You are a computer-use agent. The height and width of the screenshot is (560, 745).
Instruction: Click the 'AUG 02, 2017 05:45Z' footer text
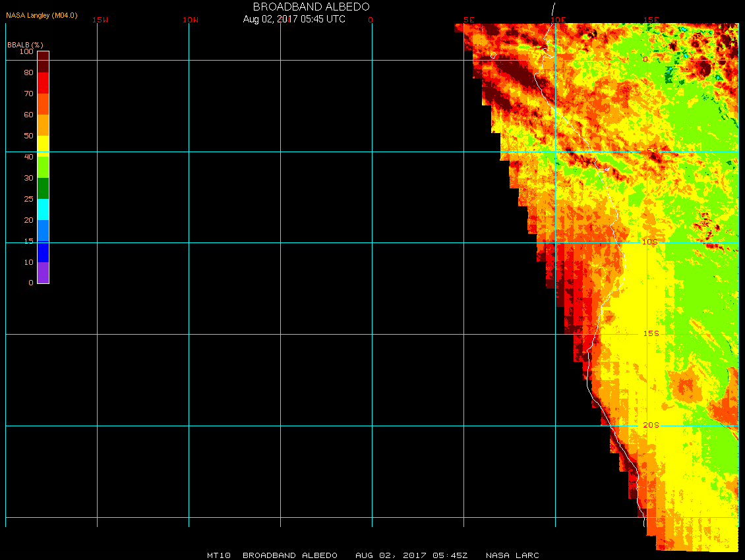click(x=411, y=555)
